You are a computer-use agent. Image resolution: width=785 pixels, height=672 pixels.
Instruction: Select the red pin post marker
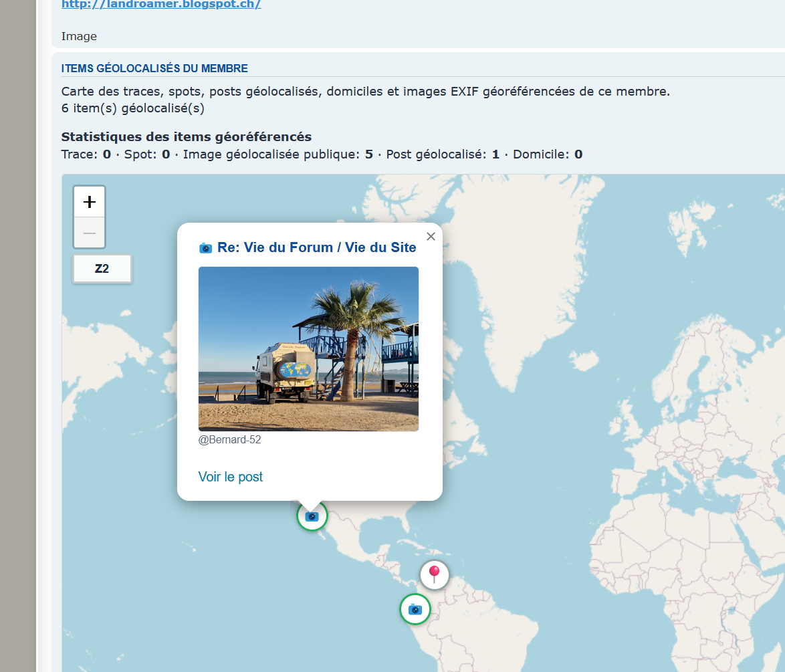pyautogui.click(x=435, y=574)
